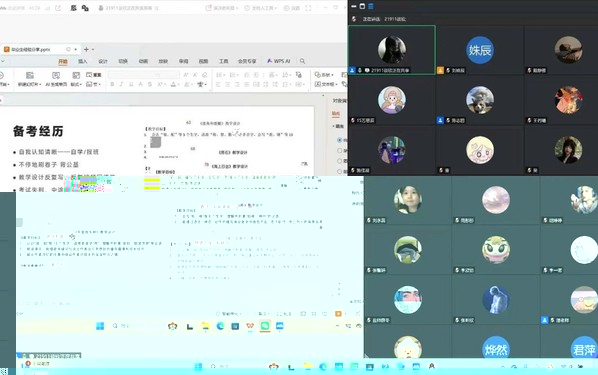Switch to the 插入 ribbon tab

(x=83, y=61)
